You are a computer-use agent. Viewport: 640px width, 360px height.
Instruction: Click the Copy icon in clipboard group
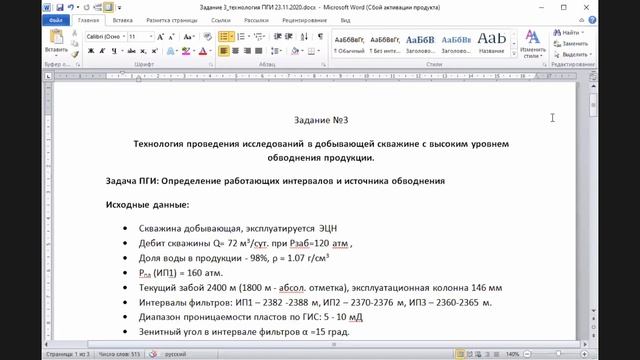pos(74,44)
